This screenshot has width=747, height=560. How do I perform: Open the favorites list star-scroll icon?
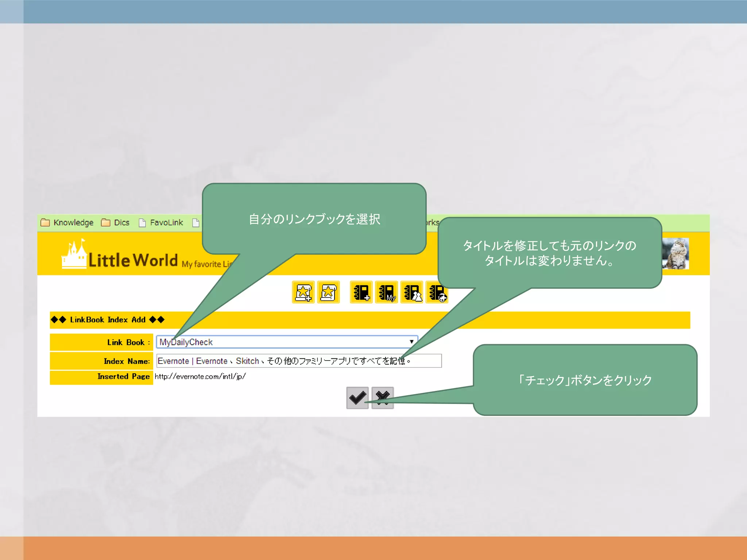coord(328,292)
